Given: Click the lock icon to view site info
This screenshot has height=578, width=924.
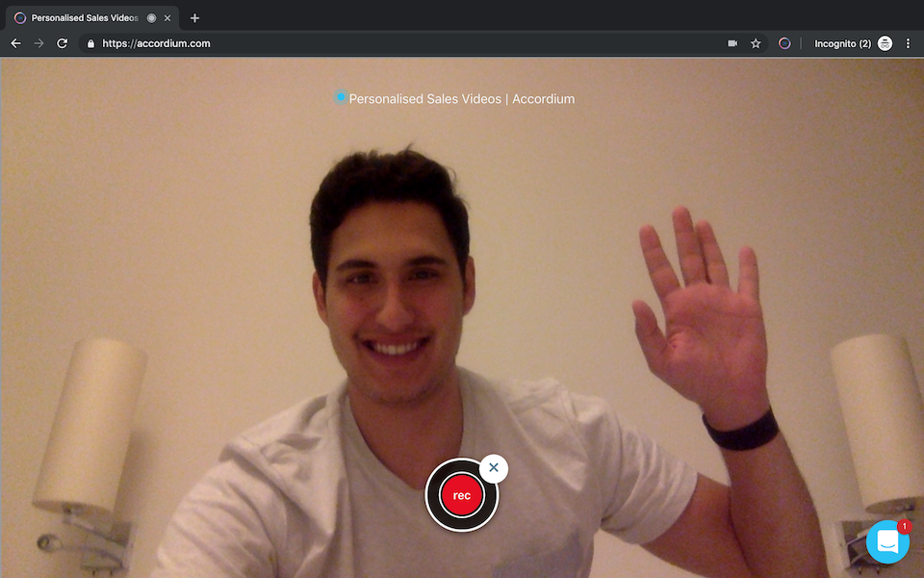Looking at the screenshot, I should [90, 43].
